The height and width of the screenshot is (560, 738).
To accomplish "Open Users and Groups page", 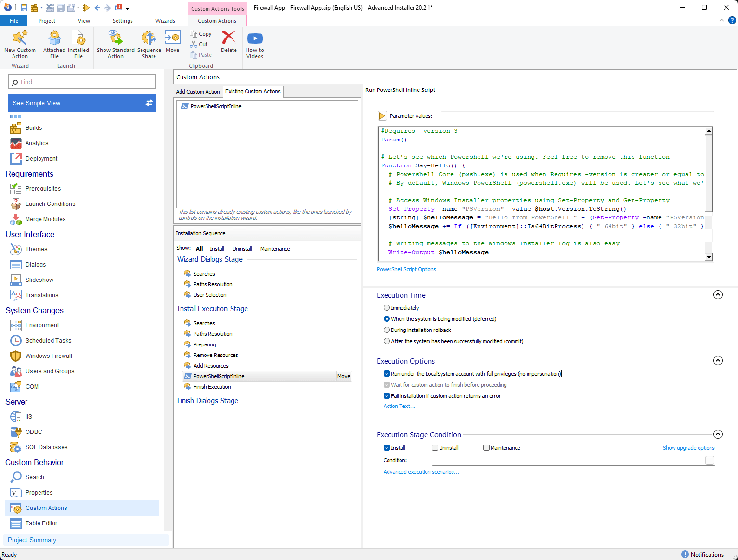I will coord(50,371).
